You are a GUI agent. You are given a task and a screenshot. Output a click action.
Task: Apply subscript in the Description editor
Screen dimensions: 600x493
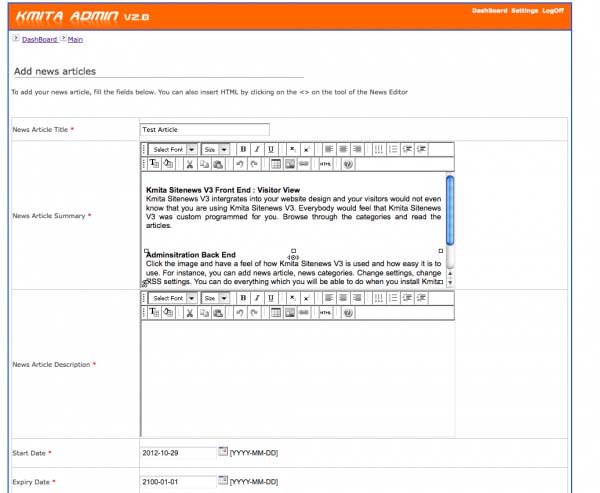292,298
